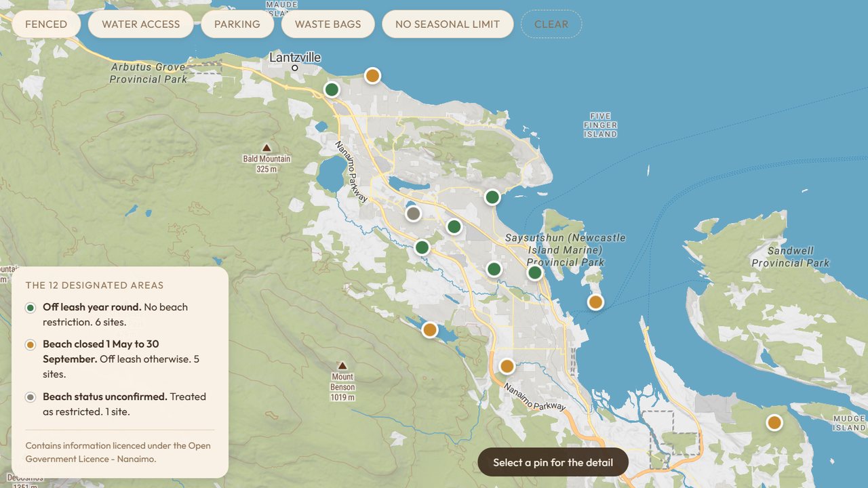
Task: Click the Five Finger Island label
Action: 600,125
